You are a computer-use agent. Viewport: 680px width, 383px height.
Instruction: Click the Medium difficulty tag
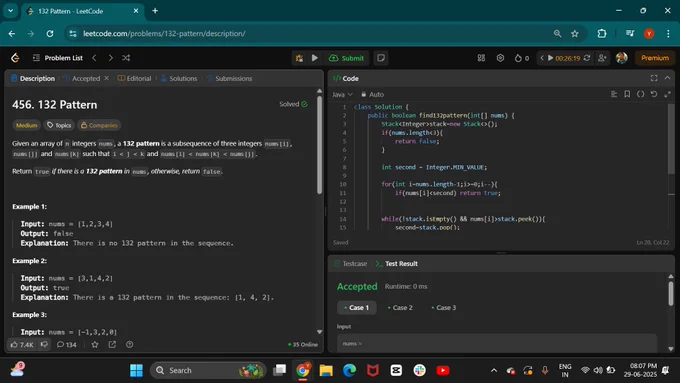pyautogui.click(x=26, y=125)
